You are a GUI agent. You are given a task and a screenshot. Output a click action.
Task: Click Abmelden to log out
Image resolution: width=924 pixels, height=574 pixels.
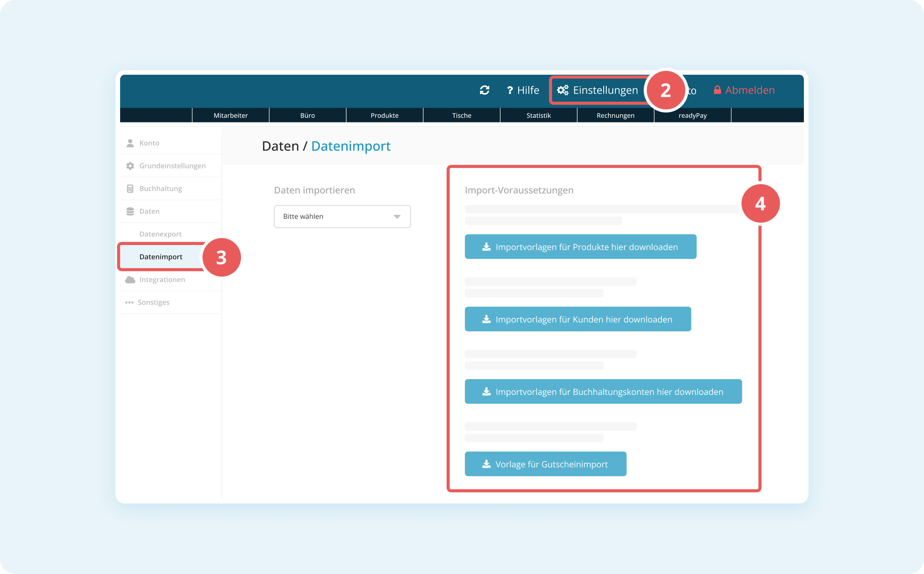pos(744,90)
